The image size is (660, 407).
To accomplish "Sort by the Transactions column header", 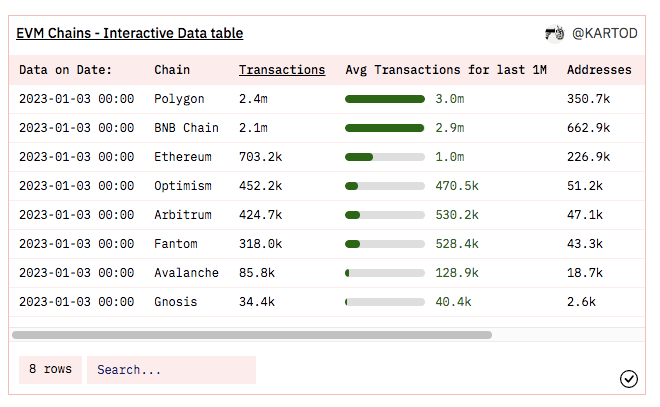I will tap(281, 70).
